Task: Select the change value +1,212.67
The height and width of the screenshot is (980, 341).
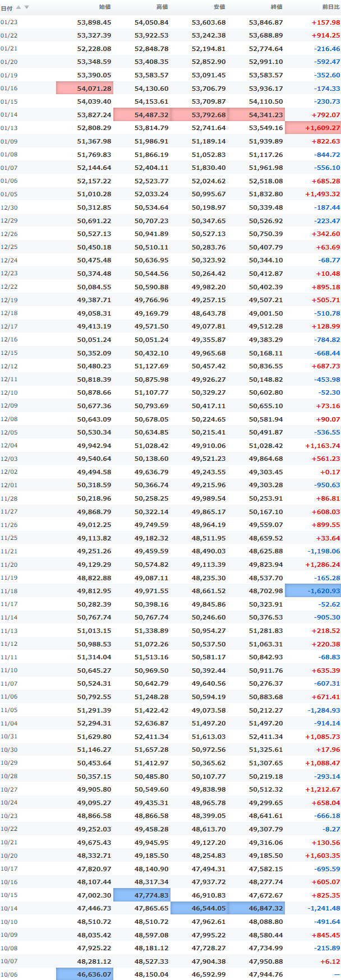Action: point(322,789)
